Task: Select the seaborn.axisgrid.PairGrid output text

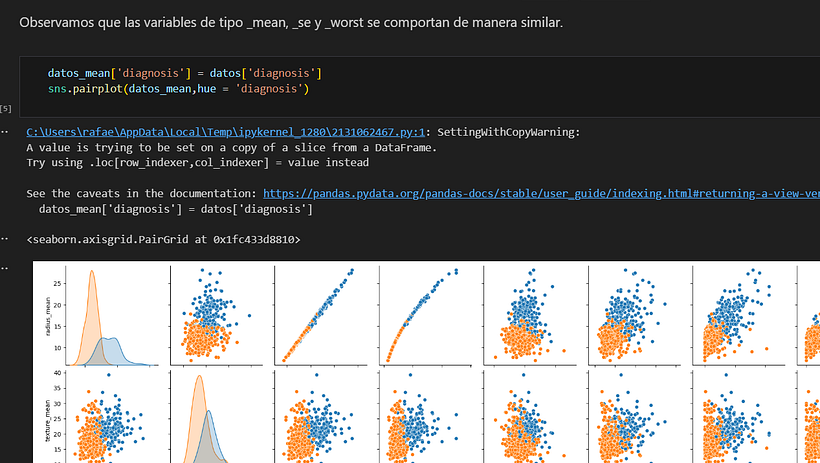Action: pyautogui.click(x=164, y=240)
